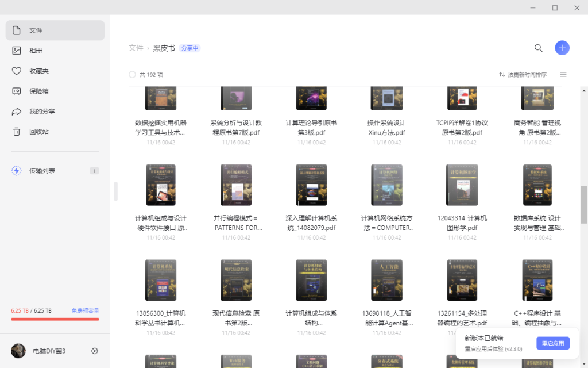
Task: Click the photo album icon
Action: click(x=17, y=51)
